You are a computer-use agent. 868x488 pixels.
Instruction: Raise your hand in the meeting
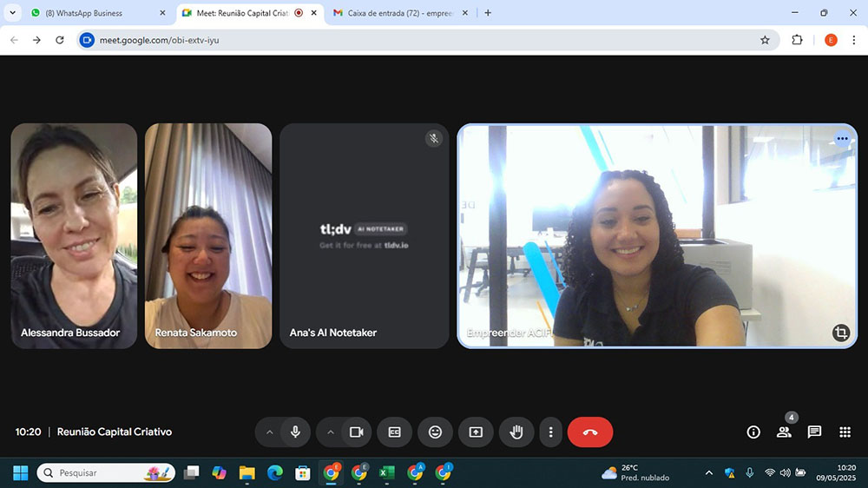pyautogui.click(x=516, y=432)
